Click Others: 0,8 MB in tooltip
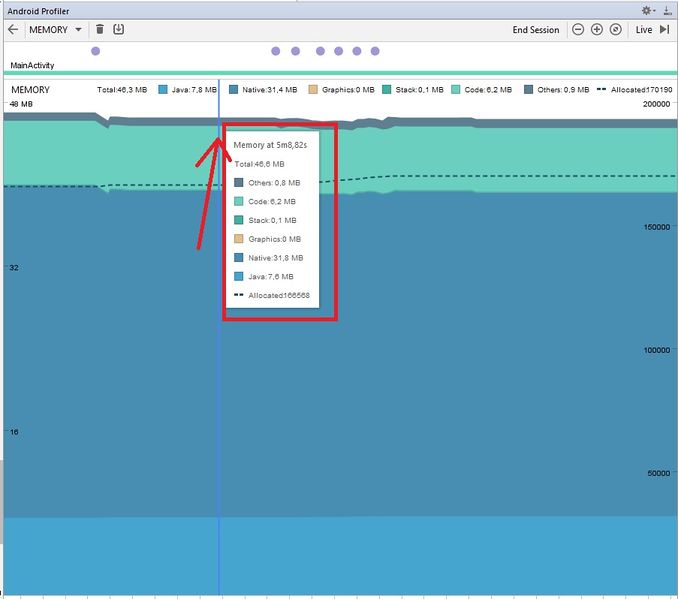The height and width of the screenshot is (599, 678). tap(267, 183)
